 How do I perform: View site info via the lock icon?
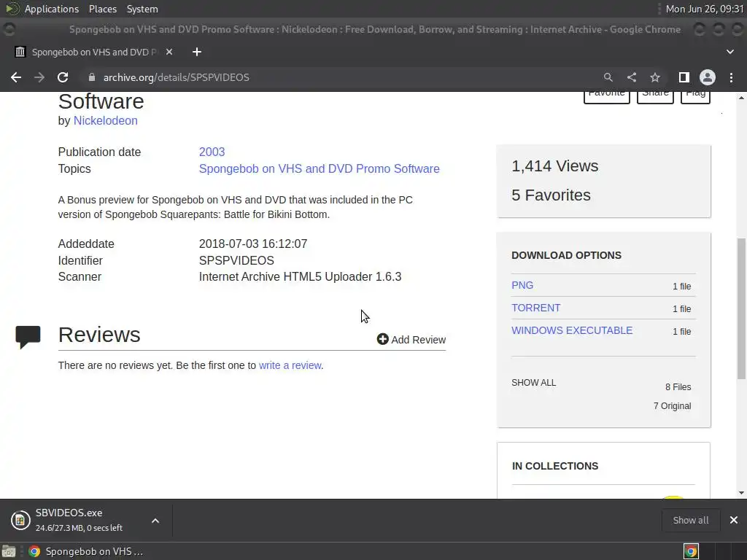(92, 77)
